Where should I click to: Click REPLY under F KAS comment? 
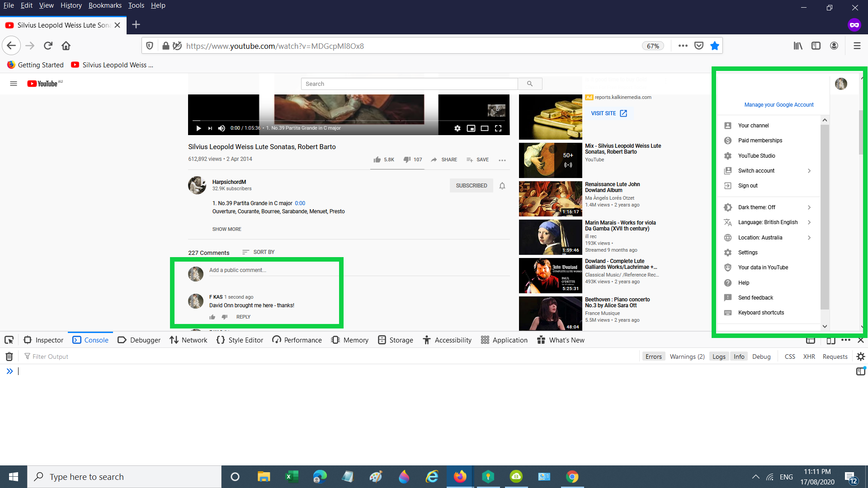(243, 317)
